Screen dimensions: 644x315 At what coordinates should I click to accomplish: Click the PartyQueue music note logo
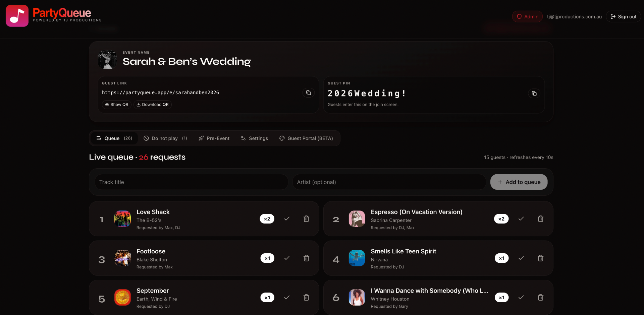pos(17,16)
